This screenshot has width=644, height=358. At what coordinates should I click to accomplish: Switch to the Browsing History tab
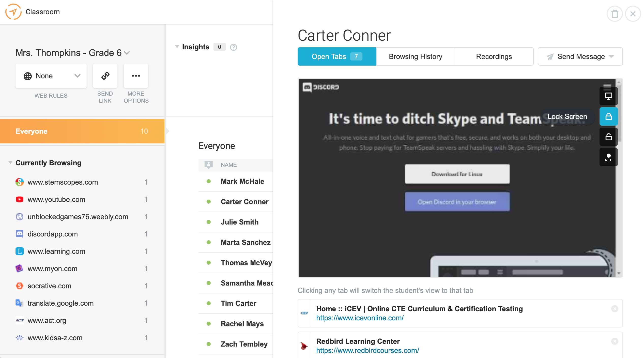[415, 56]
